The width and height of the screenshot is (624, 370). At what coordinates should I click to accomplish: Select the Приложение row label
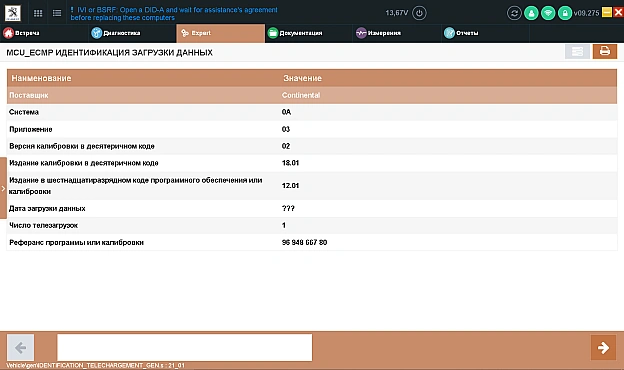click(31, 129)
